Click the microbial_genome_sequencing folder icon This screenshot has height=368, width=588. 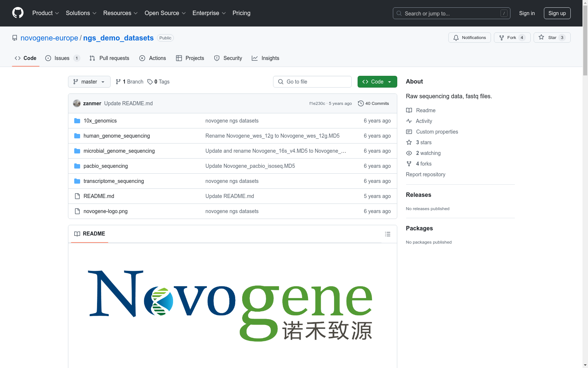[x=77, y=151]
